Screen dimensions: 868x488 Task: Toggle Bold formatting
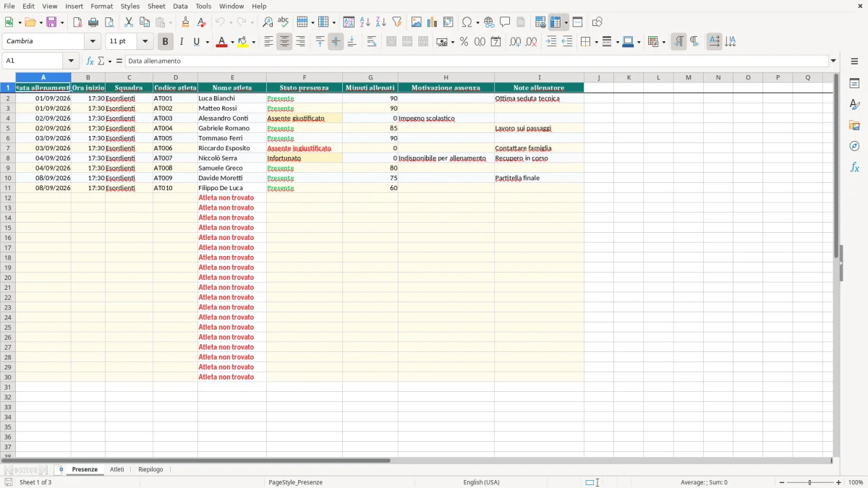(x=166, y=42)
